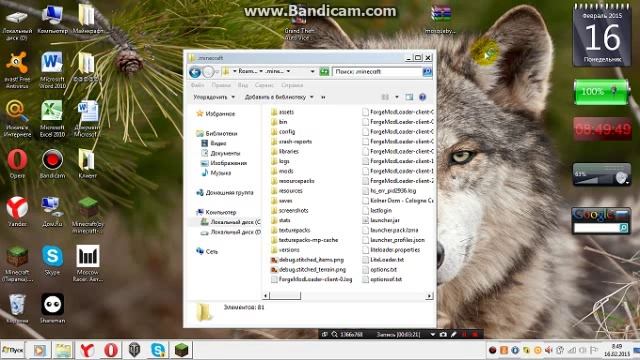The image size is (640, 360).
Task: Open the Пуск start button
Action: click(x=13, y=350)
